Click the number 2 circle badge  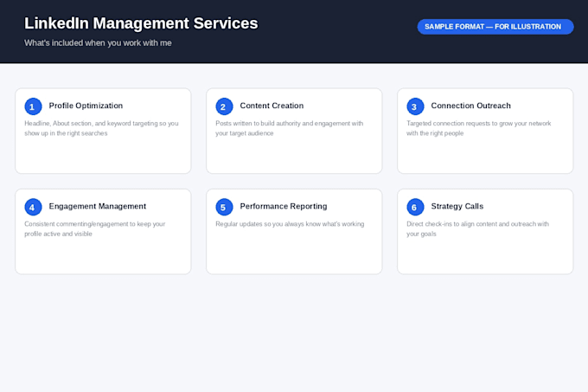pos(224,106)
